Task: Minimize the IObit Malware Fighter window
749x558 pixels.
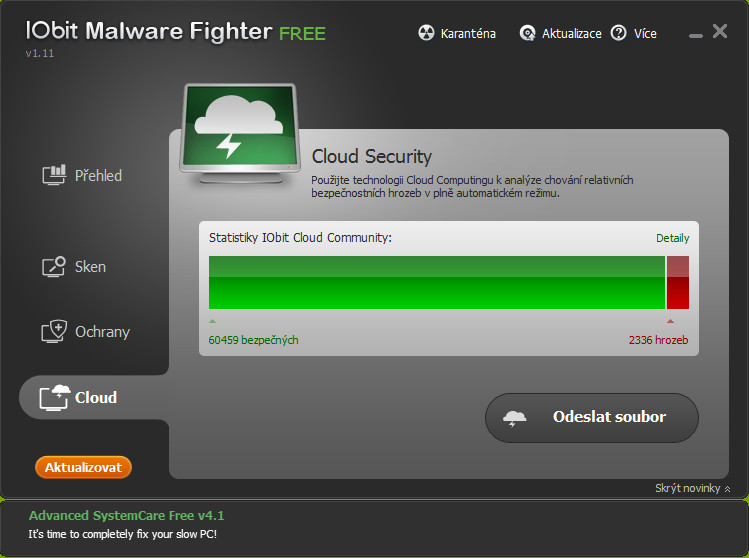Action: point(696,35)
